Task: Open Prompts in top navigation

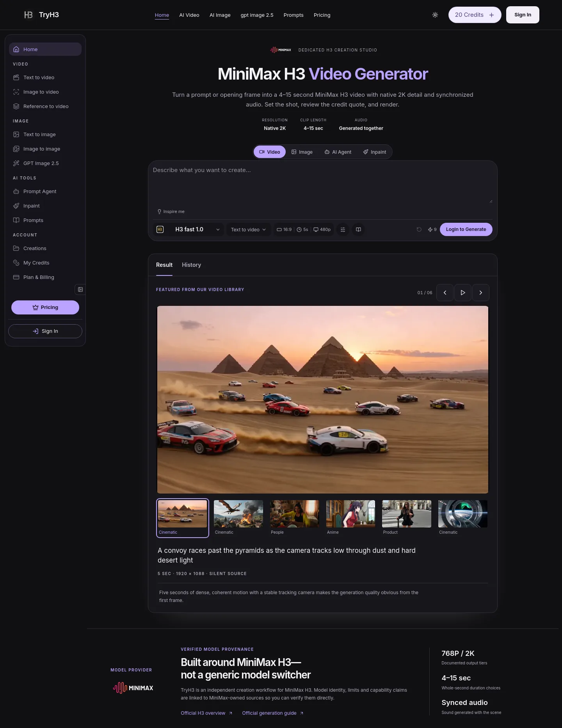Action: coord(293,15)
